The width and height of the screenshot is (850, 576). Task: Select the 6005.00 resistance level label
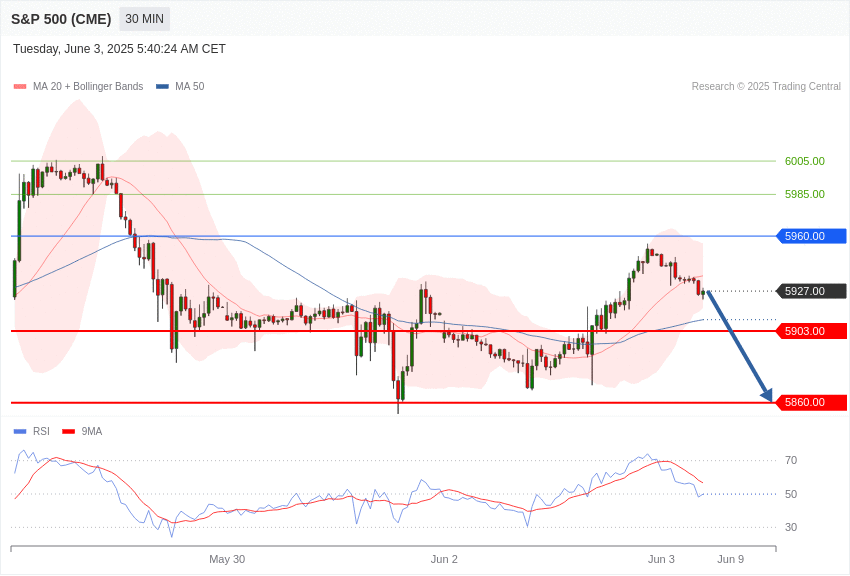pyautogui.click(x=804, y=161)
